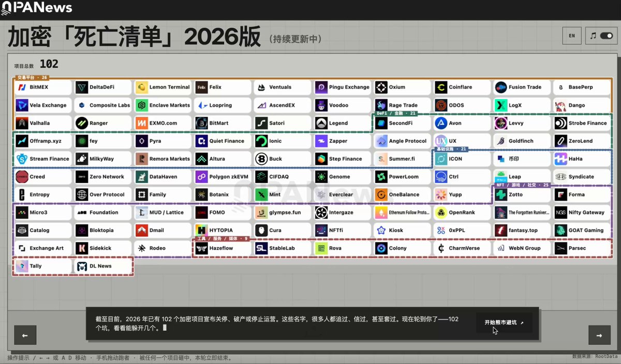Click the 交易平台 · 26 category label
Image resolution: width=621 pixels, height=364 pixels.
(x=32, y=78)
